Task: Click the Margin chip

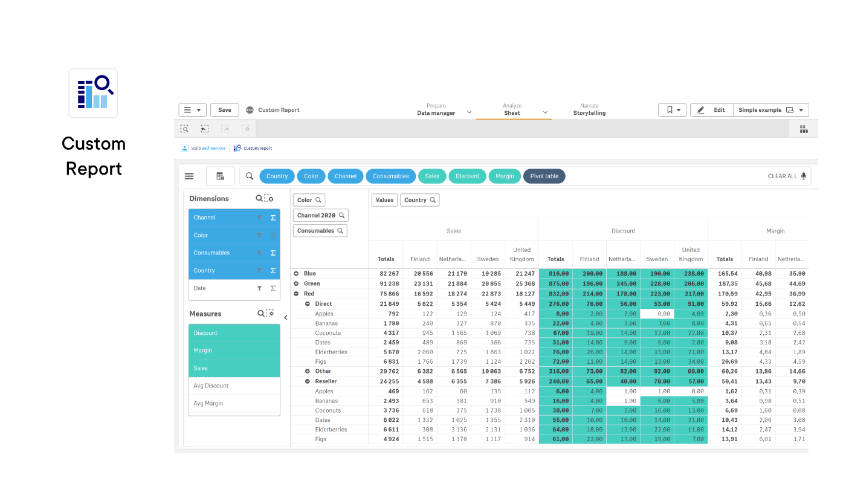Action: tap(505, 176)
